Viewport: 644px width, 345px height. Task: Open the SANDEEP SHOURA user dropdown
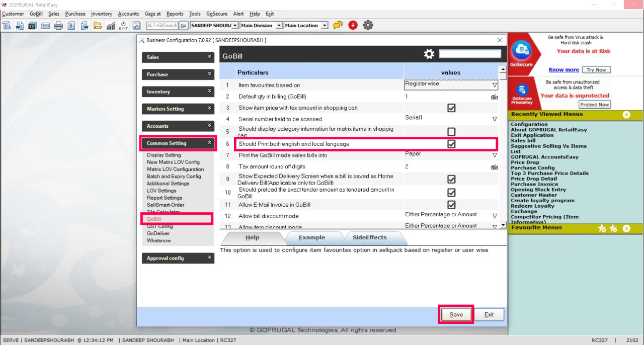coord(235,25)
